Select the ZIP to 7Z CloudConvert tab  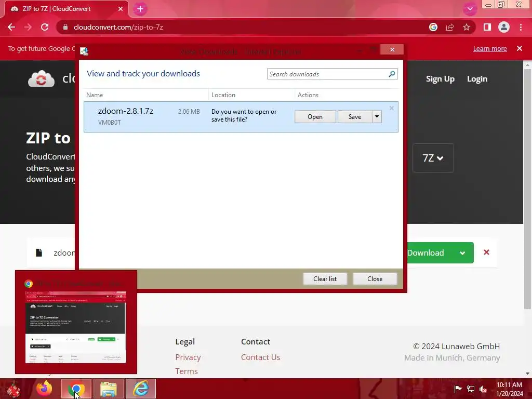click(66, 9)
